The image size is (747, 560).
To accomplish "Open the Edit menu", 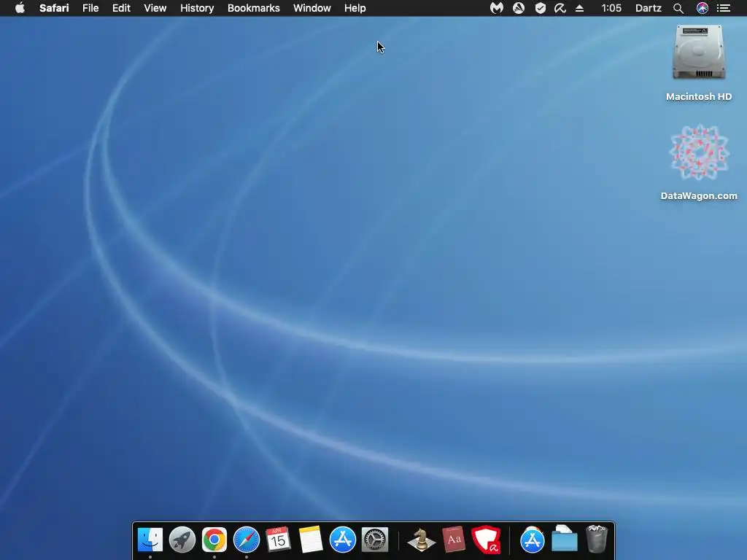I will click(122, 8).
